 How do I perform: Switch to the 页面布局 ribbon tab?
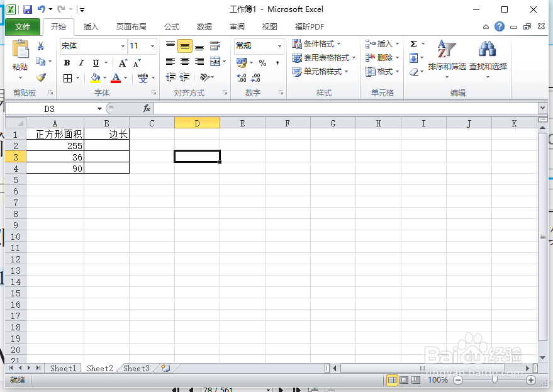(x=131, y=27)
